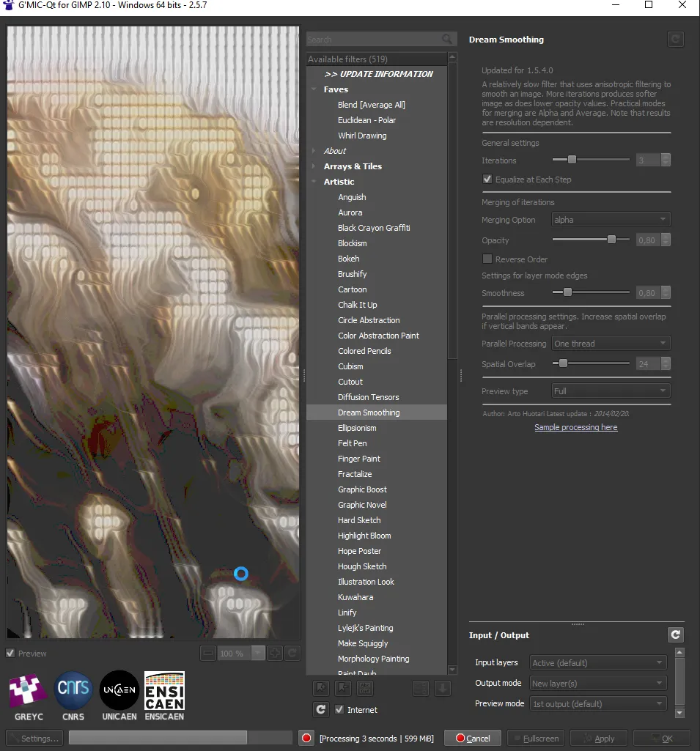Click the Settings... button
Image resolution: width=700 pixels, height=751 pixels.
click(x=35, y=738)
